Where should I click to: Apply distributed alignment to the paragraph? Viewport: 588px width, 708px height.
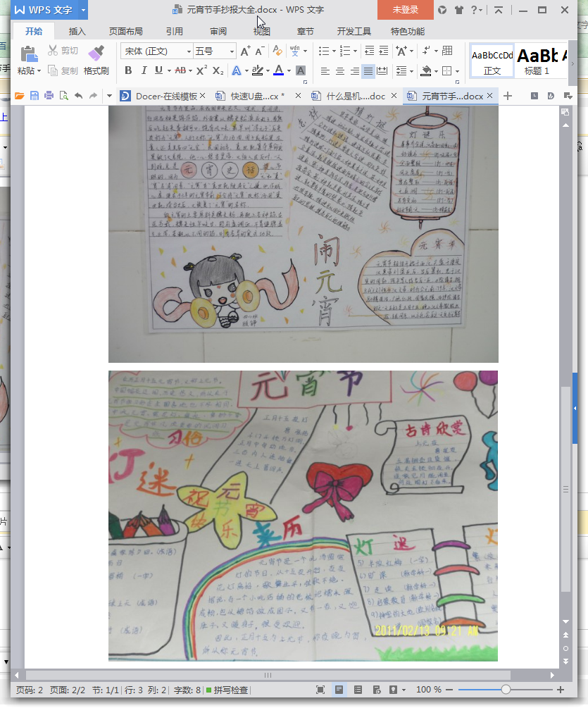pos(382,71)
